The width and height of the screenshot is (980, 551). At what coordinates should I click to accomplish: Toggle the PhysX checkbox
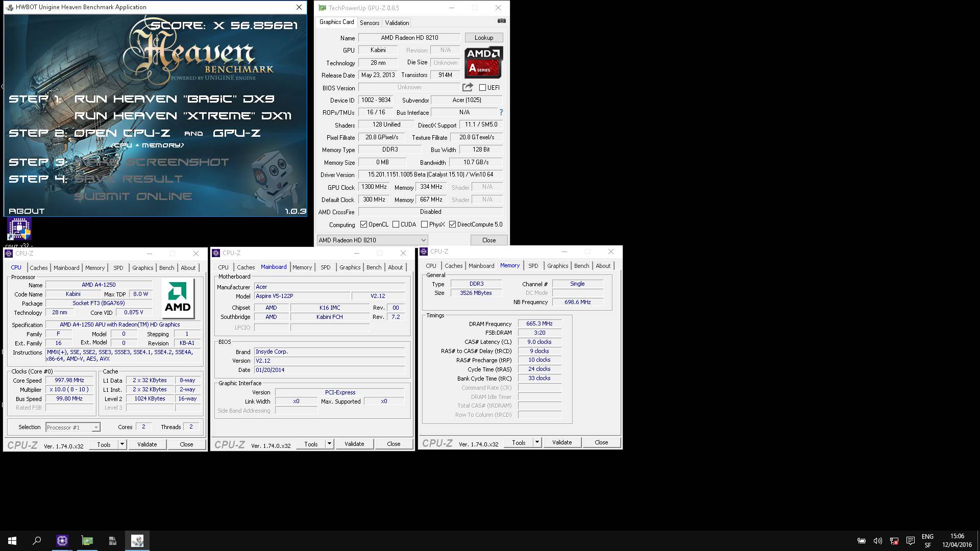click(x=424, y=224)
